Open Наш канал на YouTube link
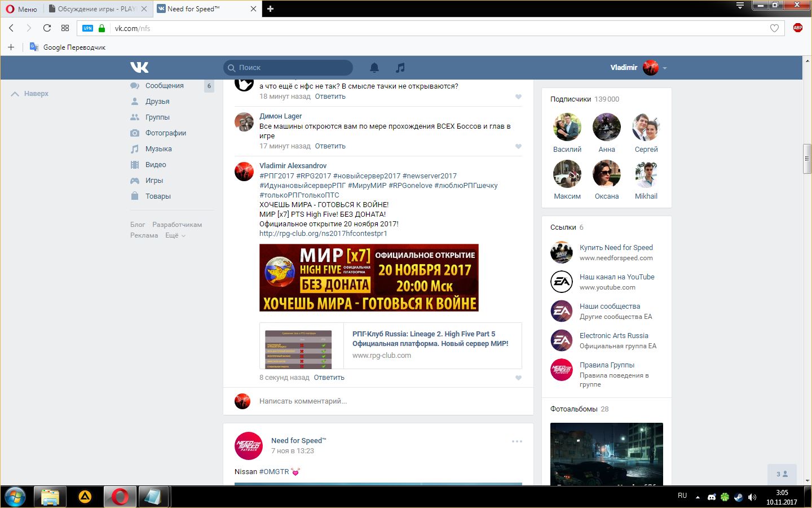 [x=617, y=277]
